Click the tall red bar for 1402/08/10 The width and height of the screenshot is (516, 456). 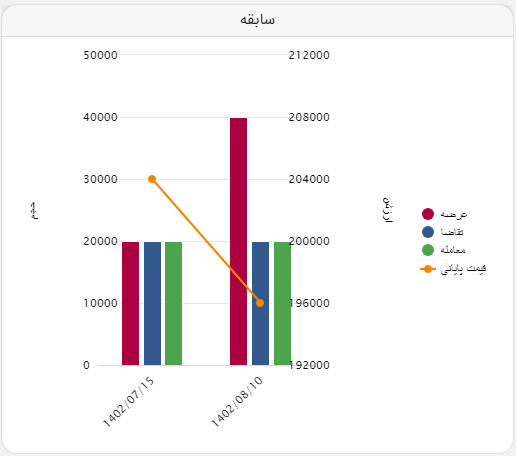238,241
